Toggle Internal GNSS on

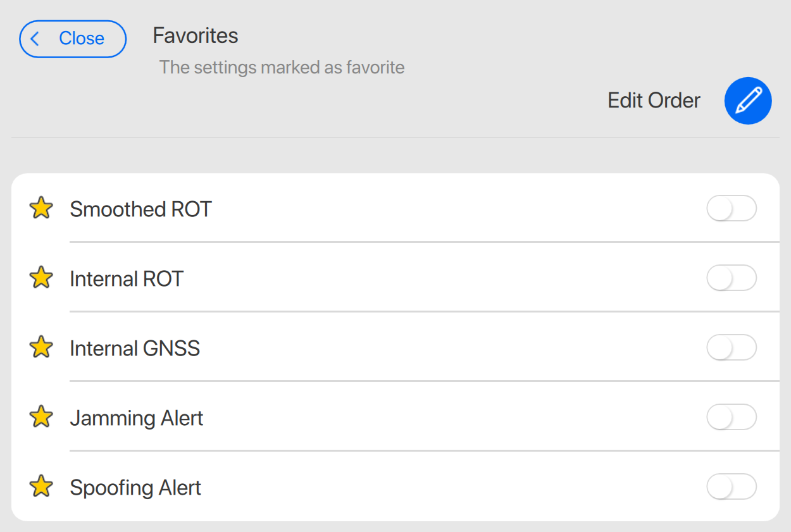(x=731, y=348)
